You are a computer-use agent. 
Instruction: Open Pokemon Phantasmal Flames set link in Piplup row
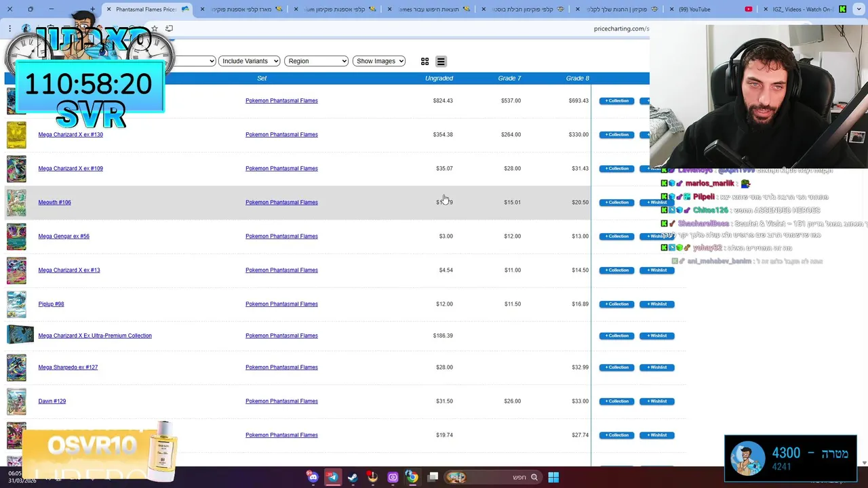(281, 304)
